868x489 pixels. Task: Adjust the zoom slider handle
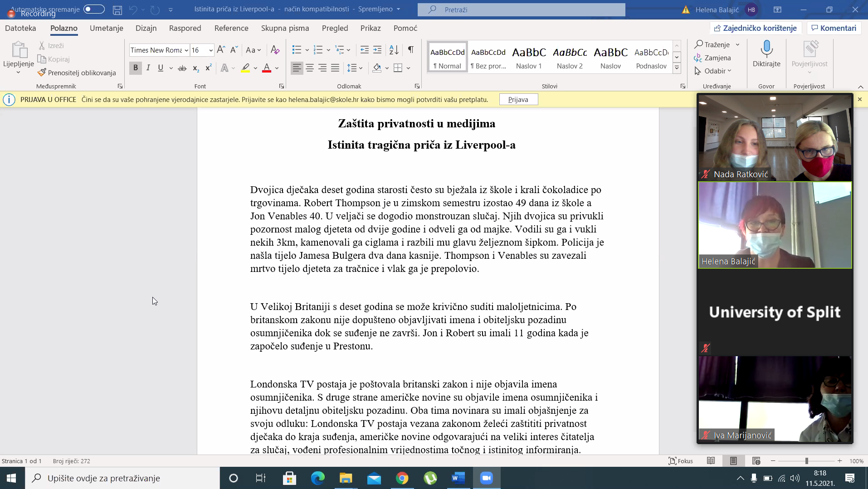(x=806, y=461)
